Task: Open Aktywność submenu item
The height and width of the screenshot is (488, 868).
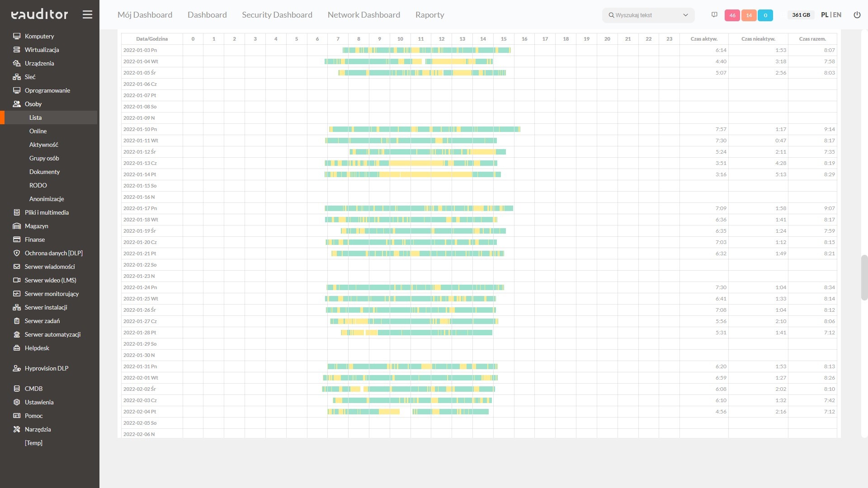Action: click(x=44, y=145)
